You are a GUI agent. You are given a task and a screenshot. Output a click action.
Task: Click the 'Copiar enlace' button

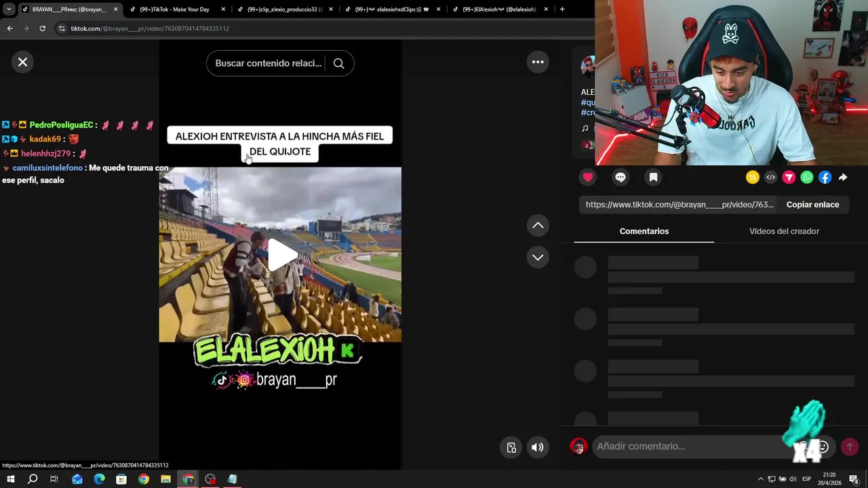(x=812, y=205)
